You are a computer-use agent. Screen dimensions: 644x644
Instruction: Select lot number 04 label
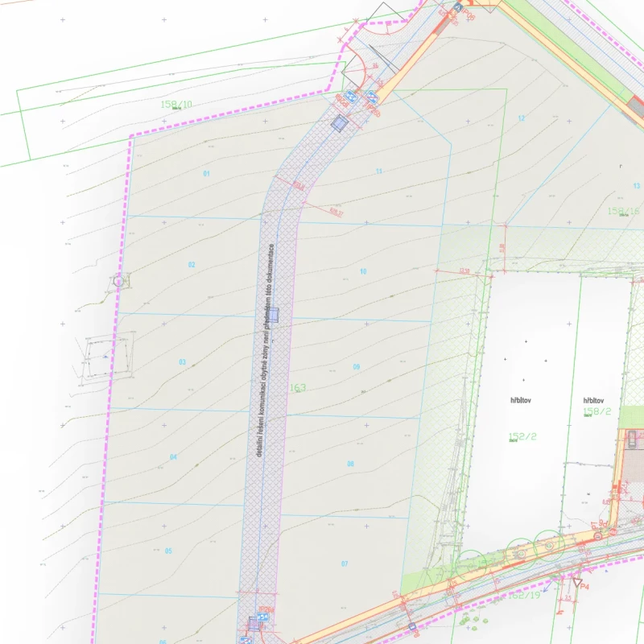pyautogui.click(x=173, y=456)
